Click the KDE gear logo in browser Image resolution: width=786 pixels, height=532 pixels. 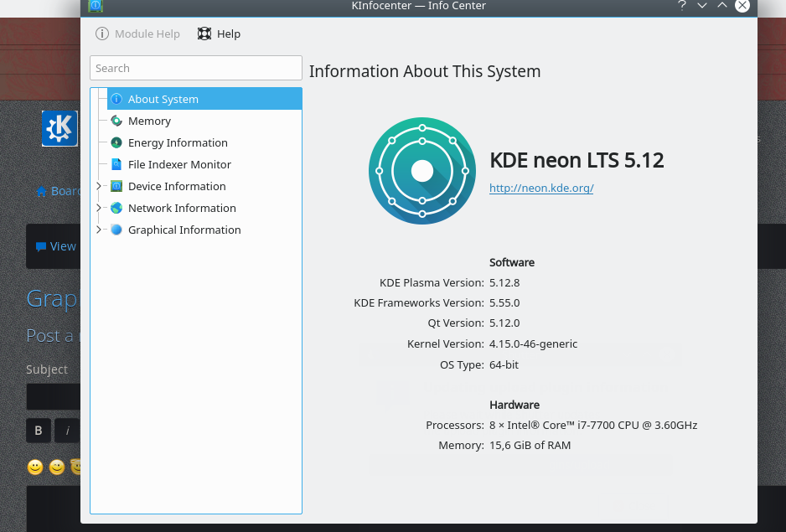(59, 128)
